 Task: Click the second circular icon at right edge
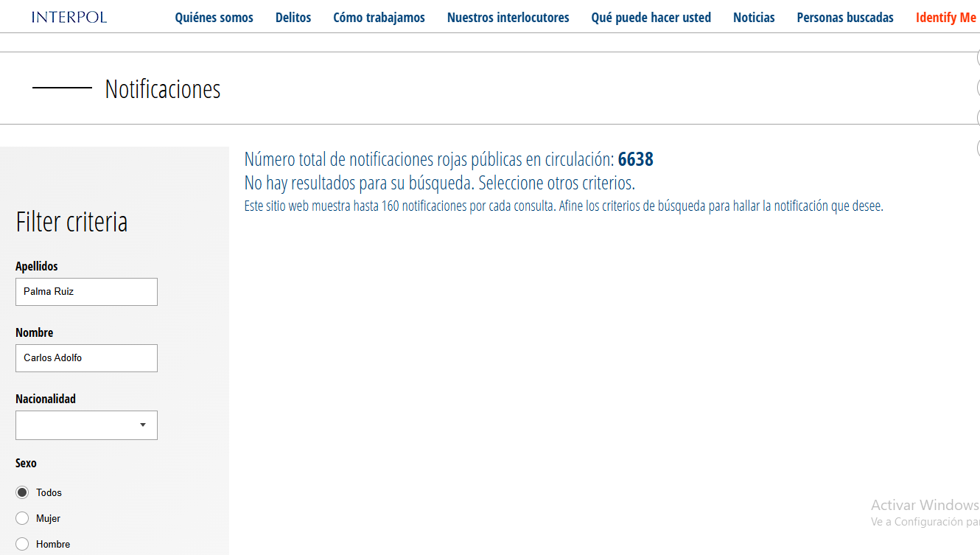[977, 88]
